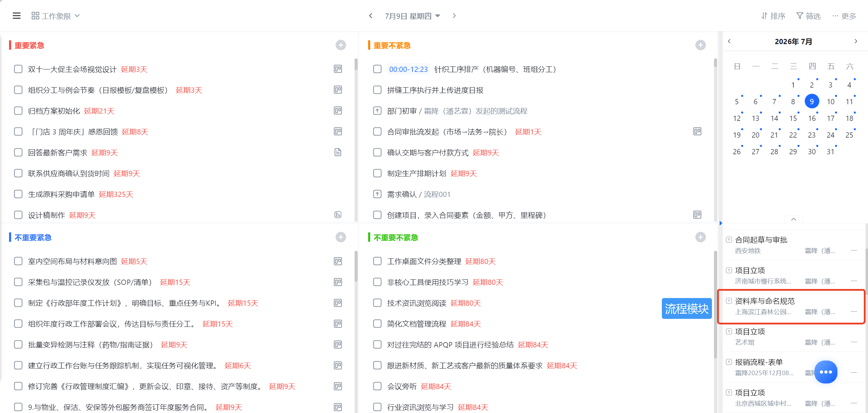Open 流程001 link
The image size is (868, 413).
point(437,195)
